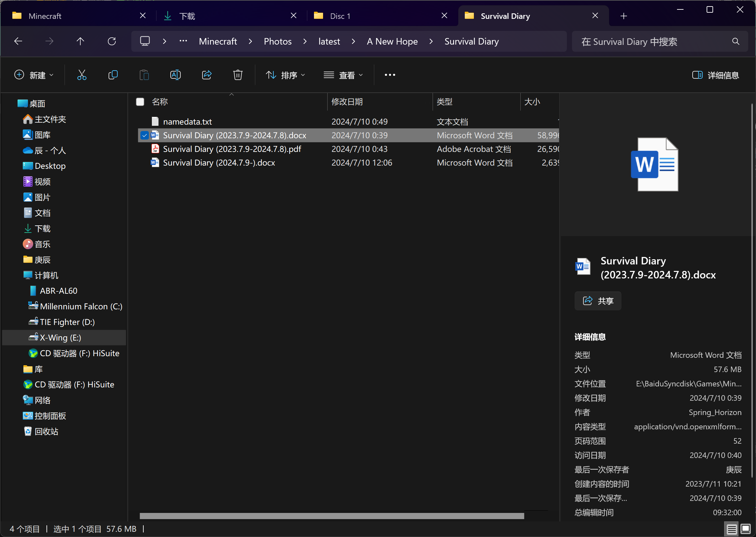Click the 共享 share button in details pane

[x=598, y=301]
